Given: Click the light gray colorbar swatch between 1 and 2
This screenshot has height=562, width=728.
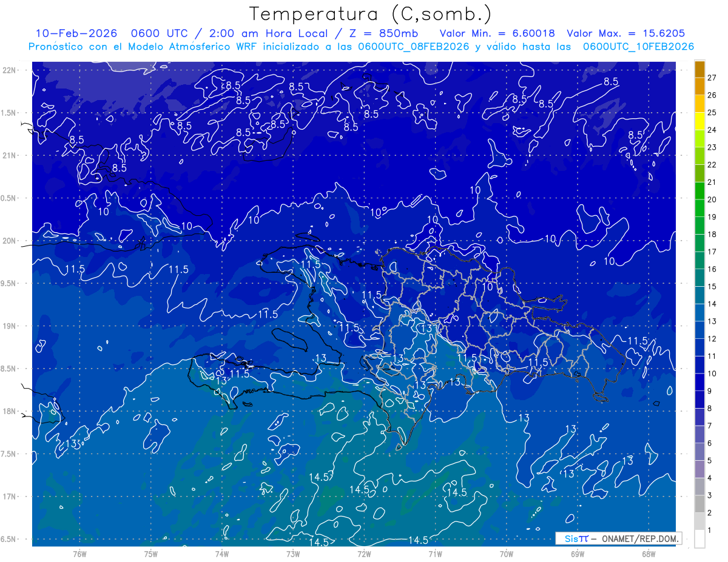Looking at the screenshot, I should click(x=699, y=522).
